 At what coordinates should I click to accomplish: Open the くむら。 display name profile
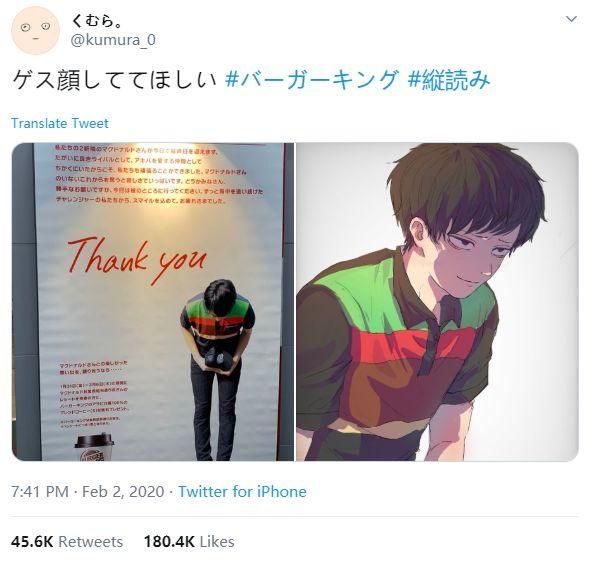(x=97, y=21)
